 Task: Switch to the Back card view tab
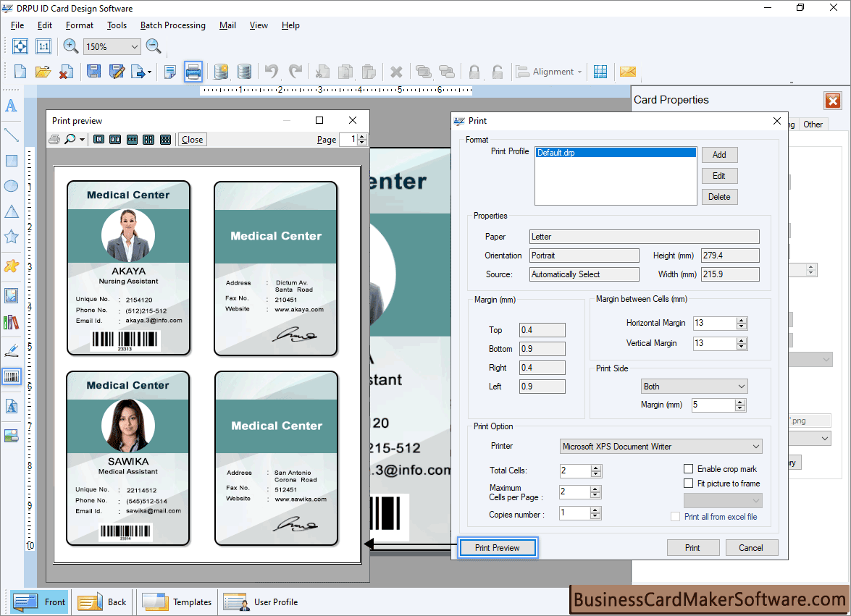tap(101, 602)
